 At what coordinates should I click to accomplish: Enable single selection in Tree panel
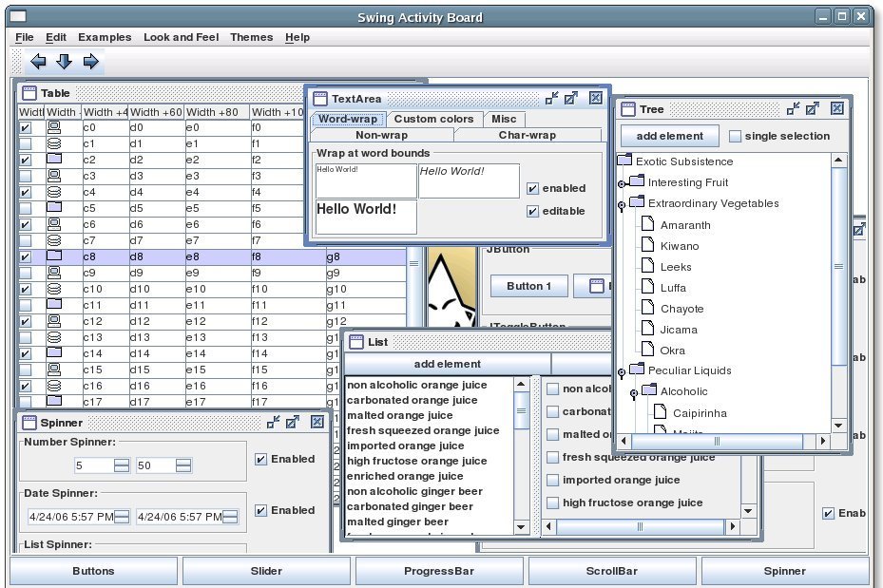(x=735, y=136)
